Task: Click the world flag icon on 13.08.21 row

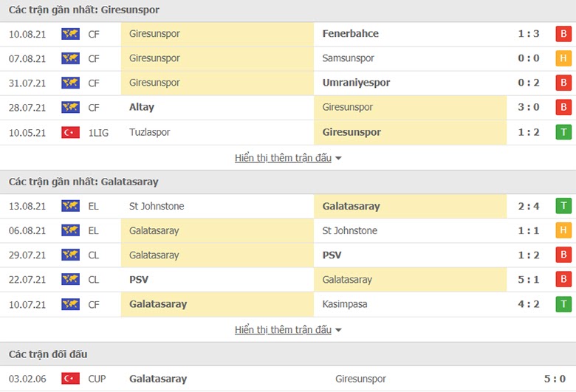Action: [x=71, y=206]
